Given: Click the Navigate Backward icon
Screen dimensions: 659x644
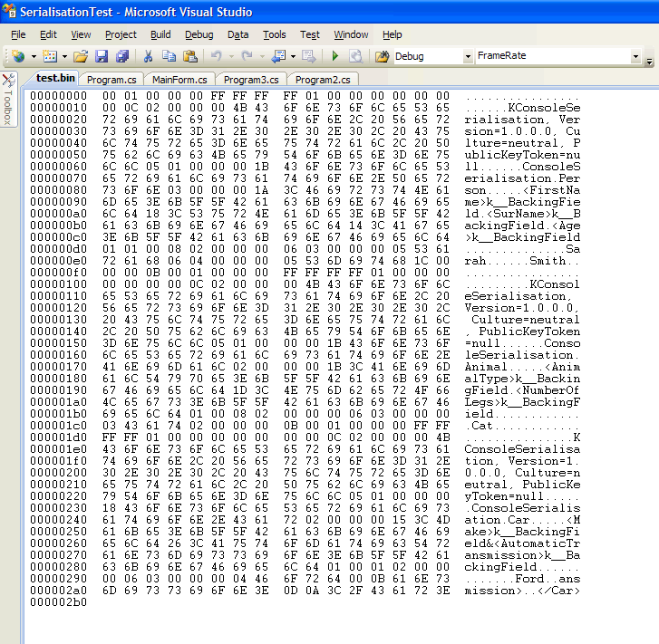Looking at the screenshot, I should click(x=279, y=56).
